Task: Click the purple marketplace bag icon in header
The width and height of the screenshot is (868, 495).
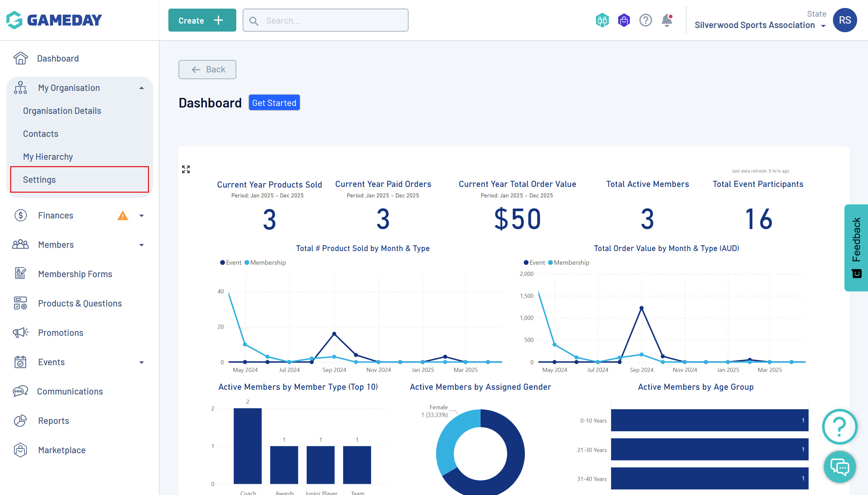Action: coord(624,20)
